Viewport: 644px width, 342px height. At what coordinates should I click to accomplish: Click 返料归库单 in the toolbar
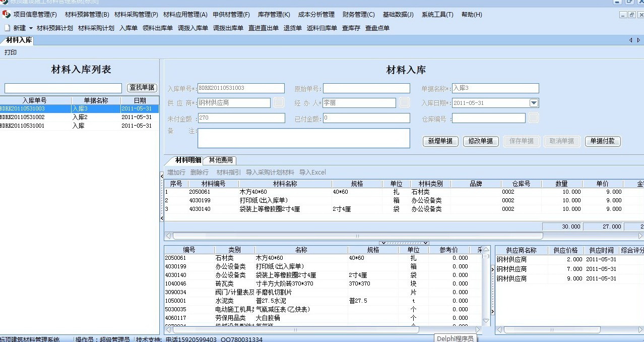(322, 28)
